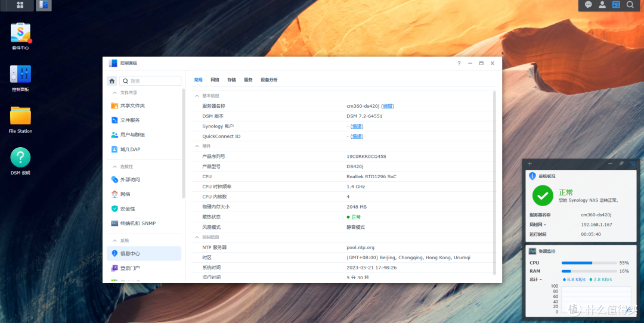Click the 资源监控 widget monitor icon
This screenshot has width=644, height=323.
(532, 251)
